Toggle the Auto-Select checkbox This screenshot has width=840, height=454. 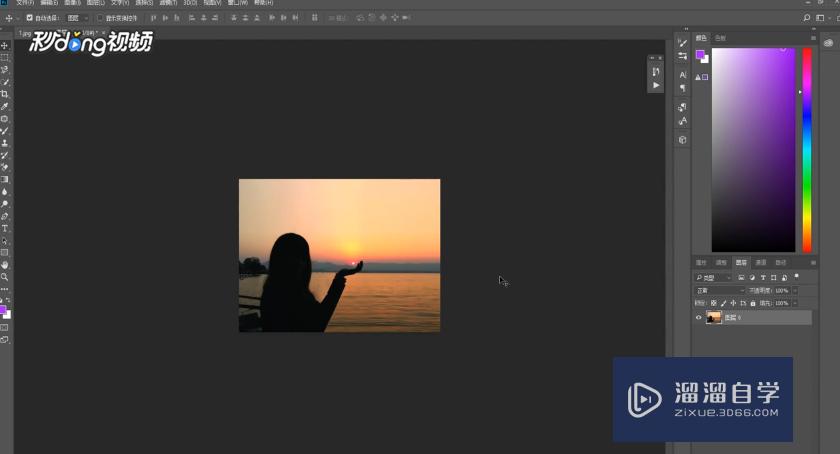[x=29, y=18]
